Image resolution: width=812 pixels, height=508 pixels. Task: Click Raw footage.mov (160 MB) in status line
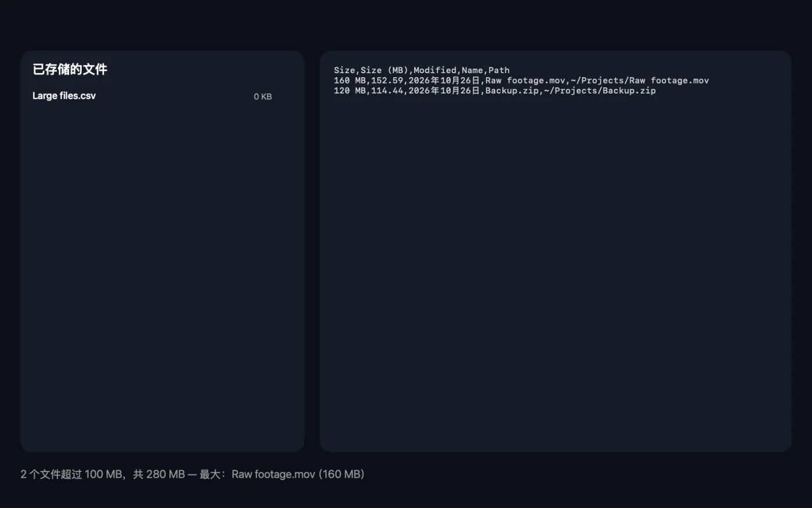[298, 474]
